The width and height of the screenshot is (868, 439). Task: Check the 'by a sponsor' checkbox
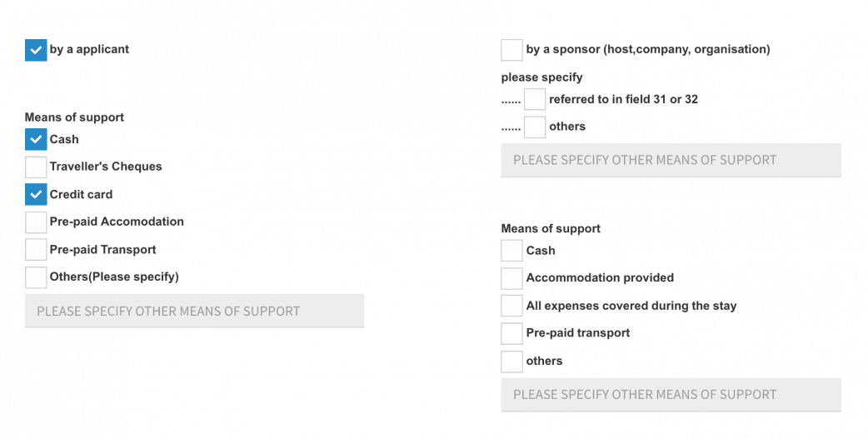click(511, 50)
